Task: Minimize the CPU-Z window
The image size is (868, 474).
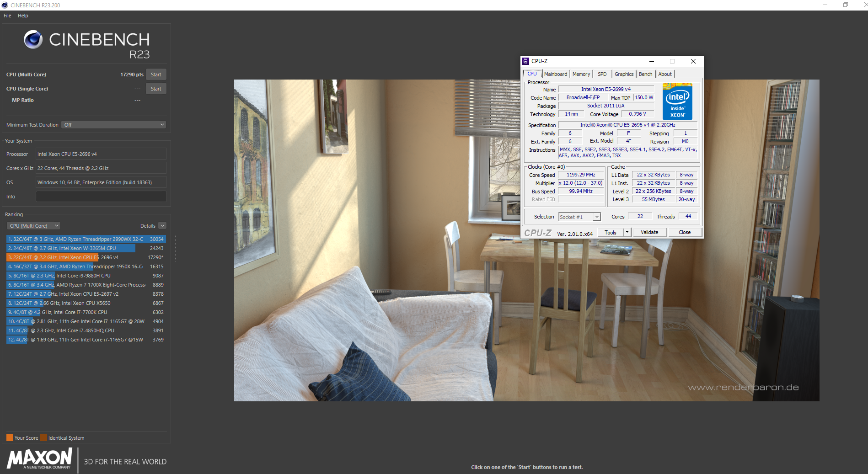Action: click(652, 61)
